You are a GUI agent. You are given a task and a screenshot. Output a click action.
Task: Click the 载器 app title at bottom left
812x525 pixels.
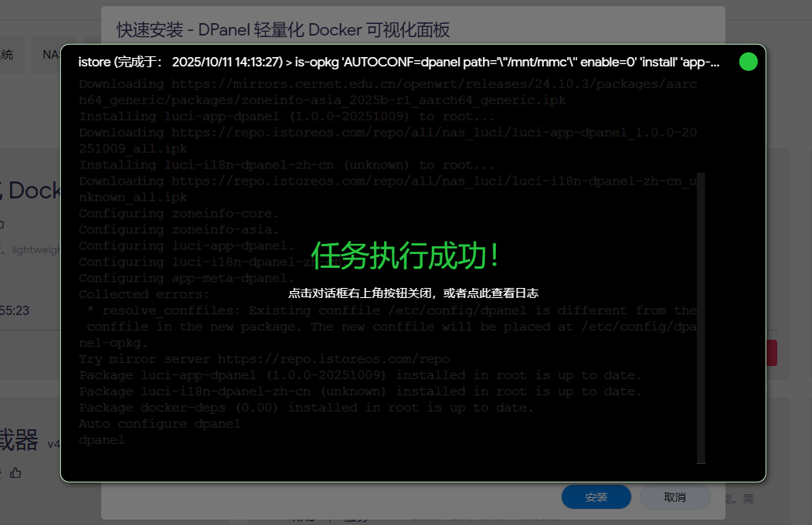pyautogui.click(x=19, y=441)
